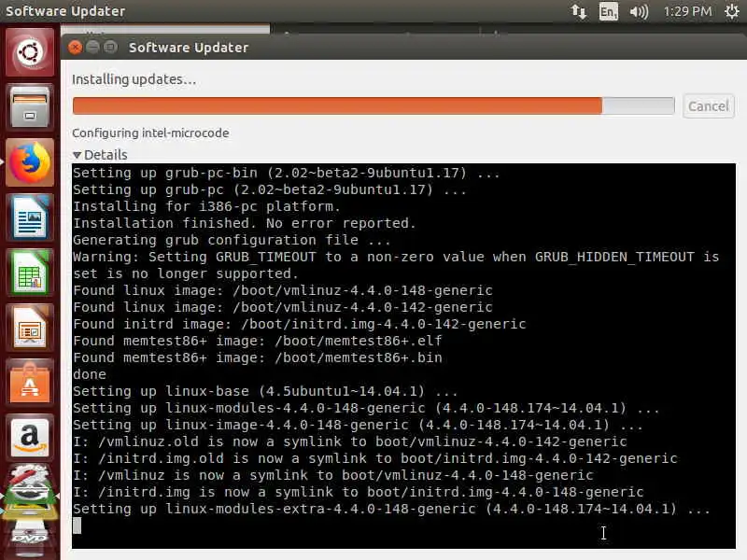Open LibreOffice Calc spreadsheet icon
This screenshot has width=747, height=560.
point(30,273)
